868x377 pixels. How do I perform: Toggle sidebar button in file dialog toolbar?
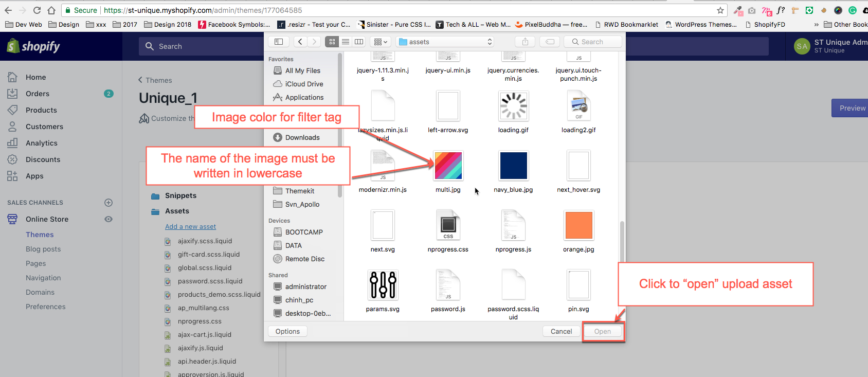279,42
